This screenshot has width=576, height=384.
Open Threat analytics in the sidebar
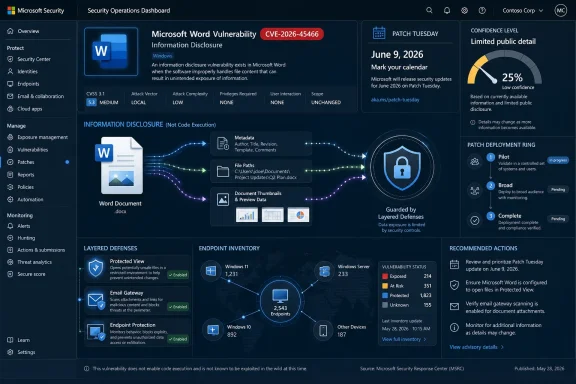pyautogui.click(x=29, y=262)
